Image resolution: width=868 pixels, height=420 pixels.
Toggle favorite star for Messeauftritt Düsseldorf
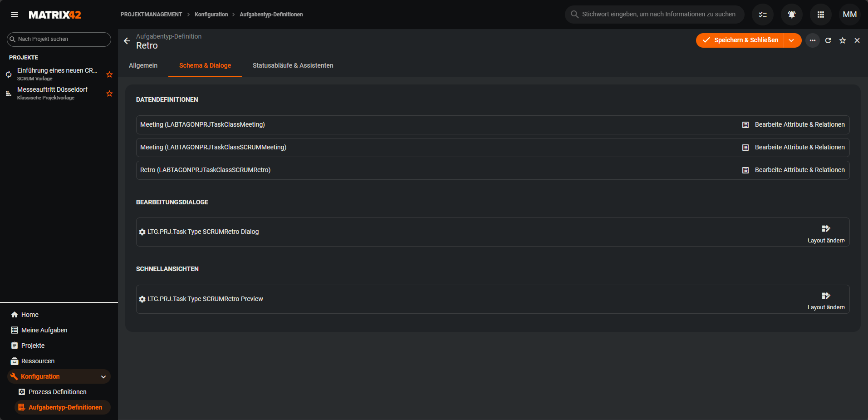pyautogui.click(x=109, y=94)
